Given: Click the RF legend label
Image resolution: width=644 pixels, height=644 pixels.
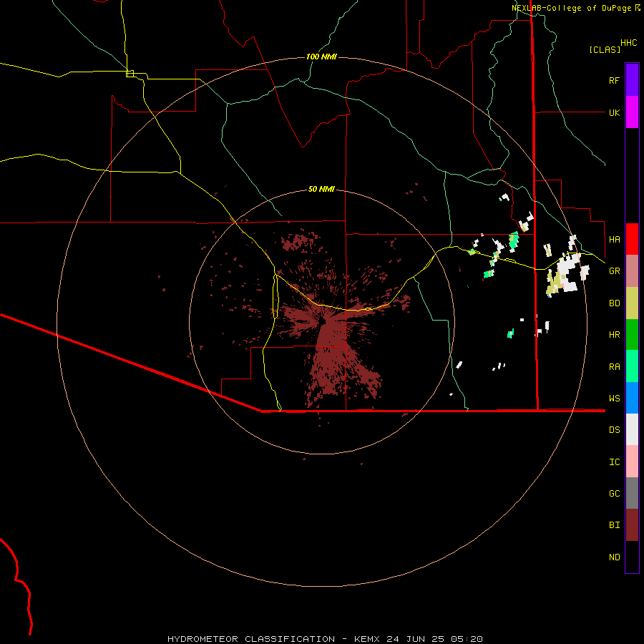Looking at the screenshot, I should point(614,80).
